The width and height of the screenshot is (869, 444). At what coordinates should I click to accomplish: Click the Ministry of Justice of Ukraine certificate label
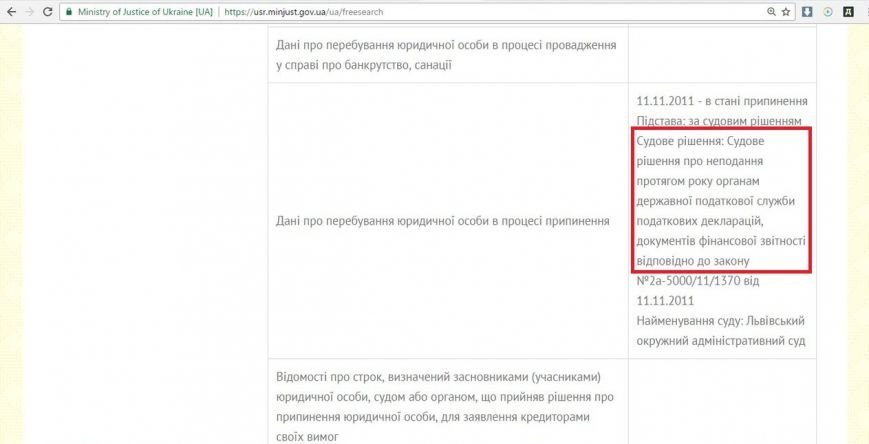pos(145,12)
